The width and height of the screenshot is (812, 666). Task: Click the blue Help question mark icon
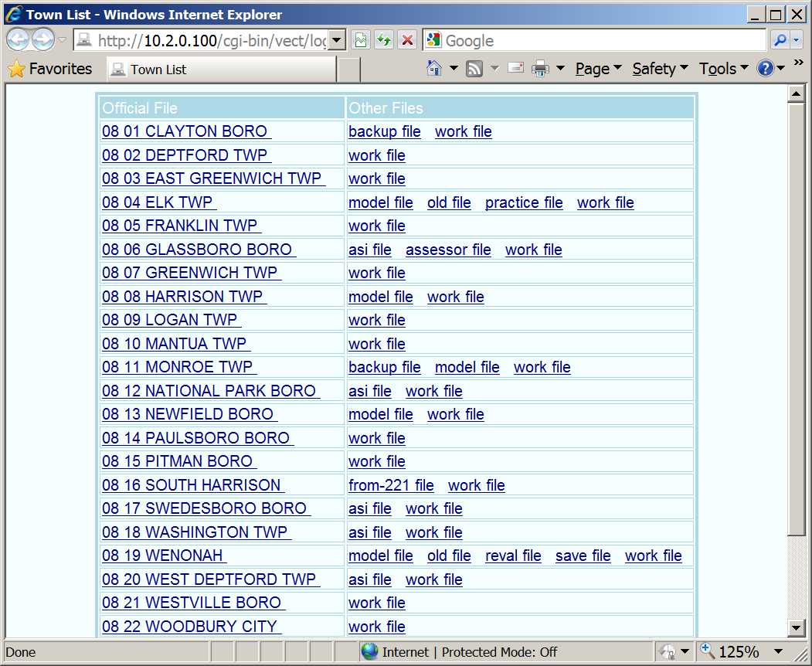point(765,69)
